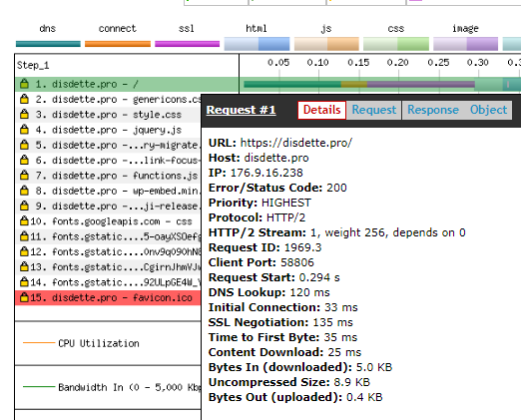The width and height of the screenshot is (521, 420).
Task: Click SSL Negotiation value 135 ms
Action: pos(332,322)
